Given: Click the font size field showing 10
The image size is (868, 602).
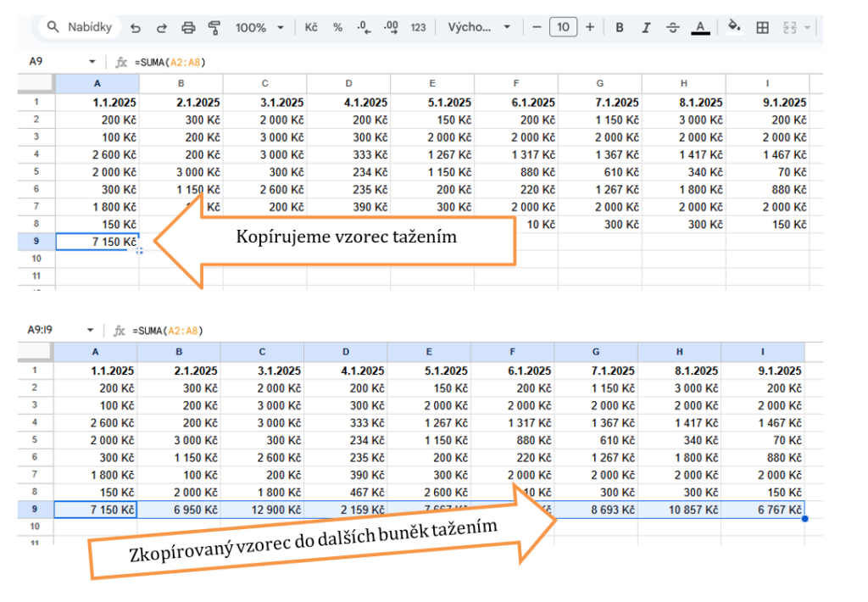Looking at the screenshot, I should click(563, 28).
